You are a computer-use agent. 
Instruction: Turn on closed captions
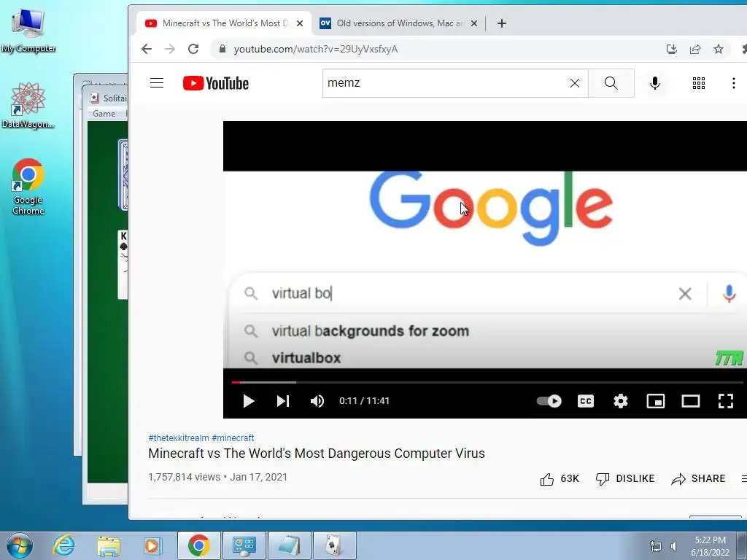(586, 401)
